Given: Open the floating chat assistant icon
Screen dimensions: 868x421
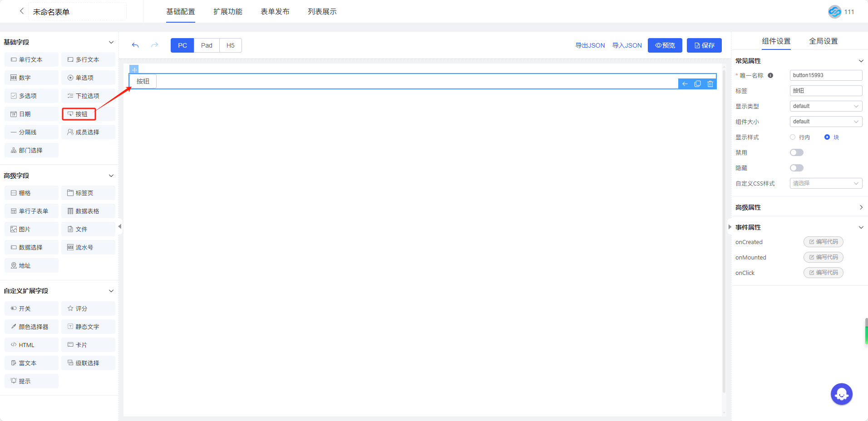Looking at the screenshot, I should click(x=841, y=394).
